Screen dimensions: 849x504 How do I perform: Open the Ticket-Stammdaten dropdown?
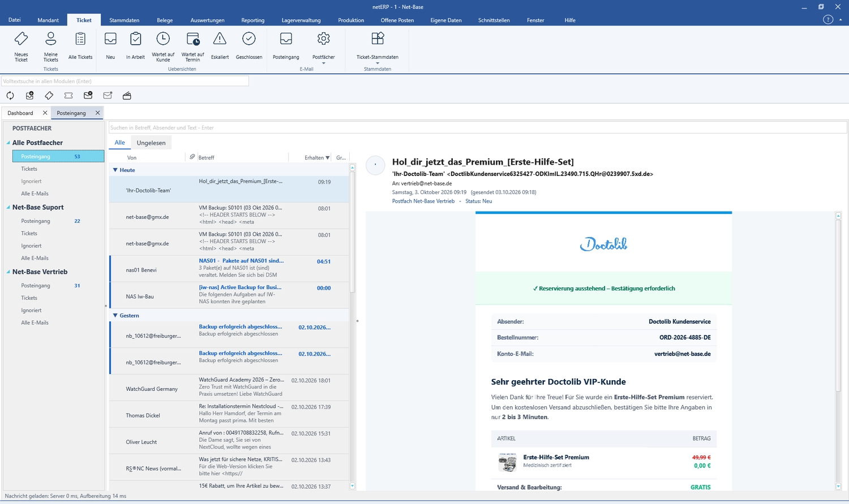[378, 49]
